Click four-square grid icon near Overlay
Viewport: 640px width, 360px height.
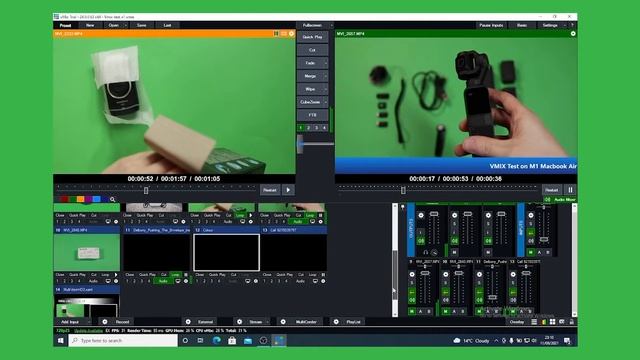click(x=552, y=322)
